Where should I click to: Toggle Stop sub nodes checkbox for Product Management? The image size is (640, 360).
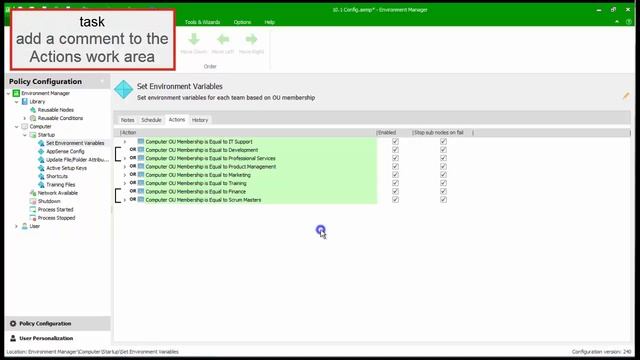443,167
